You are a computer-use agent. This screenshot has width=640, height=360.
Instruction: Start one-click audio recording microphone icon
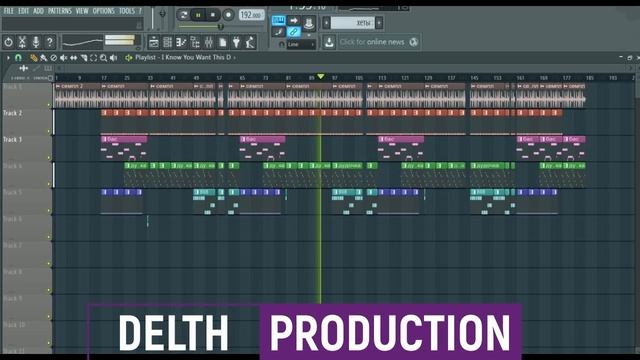click(x=36, y=42)
